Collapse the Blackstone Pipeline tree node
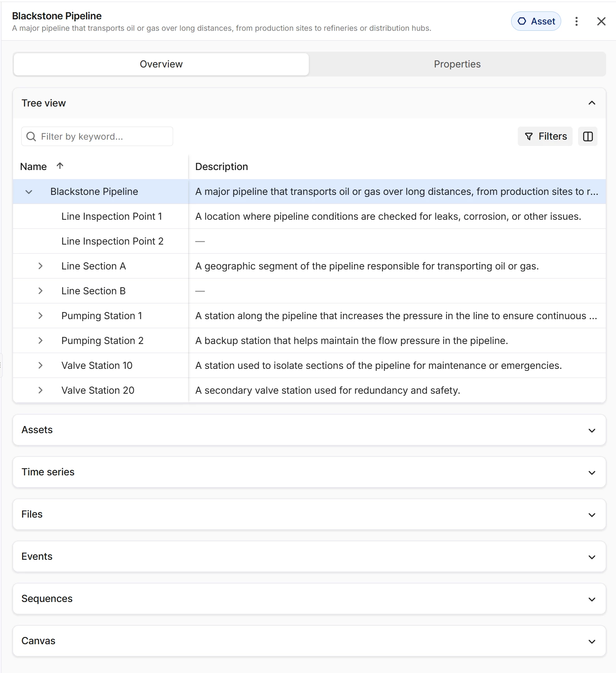Screen dimensions: 616x673 pos(29,192)
